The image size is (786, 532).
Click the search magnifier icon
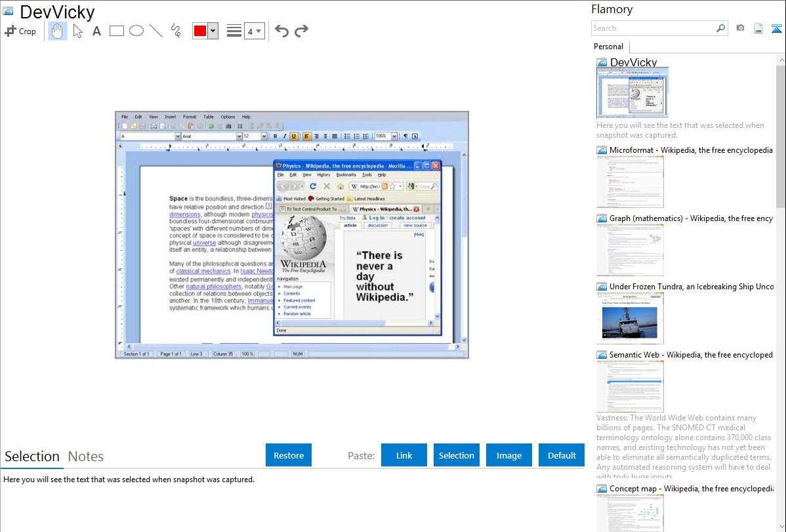[x=720, y=28]
